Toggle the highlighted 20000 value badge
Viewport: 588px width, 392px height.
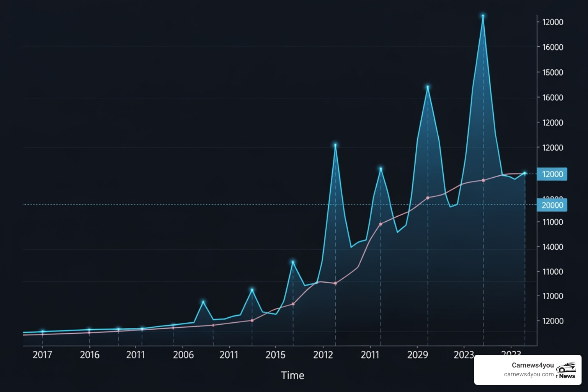tap(551, 205)
